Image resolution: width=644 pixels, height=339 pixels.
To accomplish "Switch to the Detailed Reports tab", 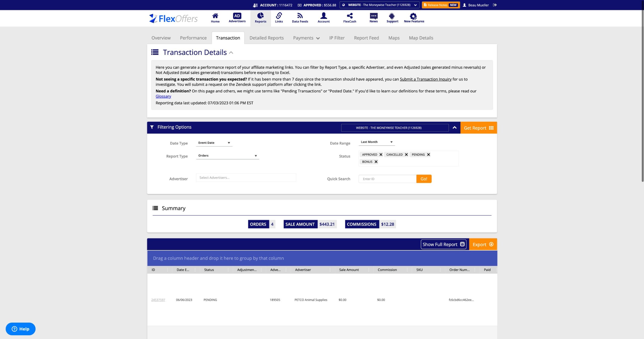I will tap(266, 38).
